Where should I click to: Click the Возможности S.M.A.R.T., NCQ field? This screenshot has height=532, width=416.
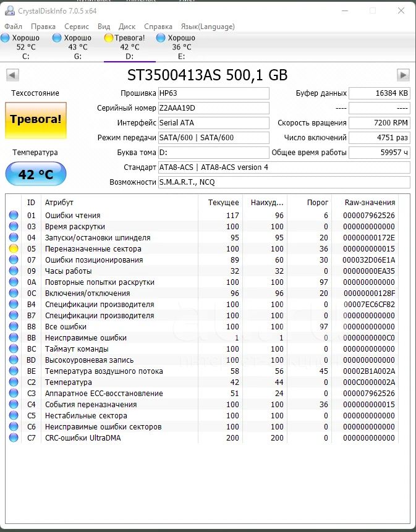coord(284,182)
